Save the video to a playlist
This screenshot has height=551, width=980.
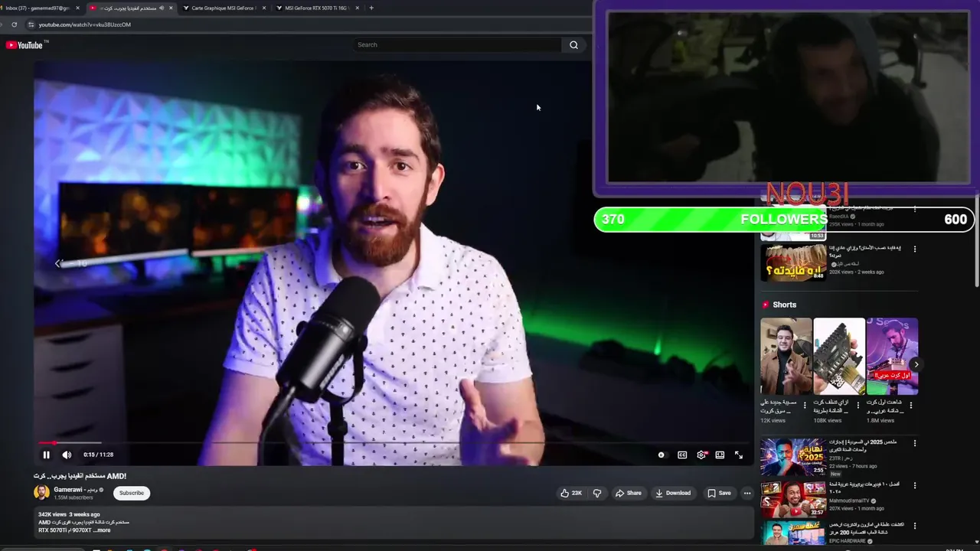point(719,493)
